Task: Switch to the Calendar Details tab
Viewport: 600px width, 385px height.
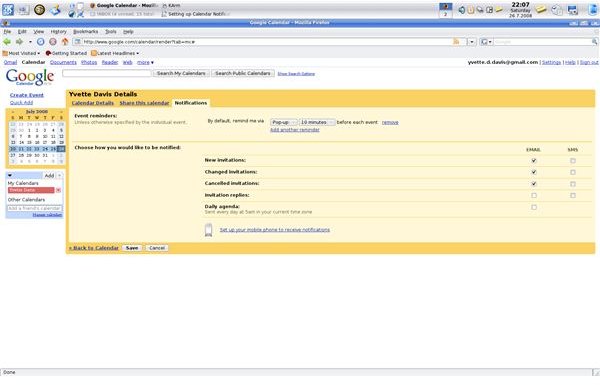Action: [x=93, y=103]
